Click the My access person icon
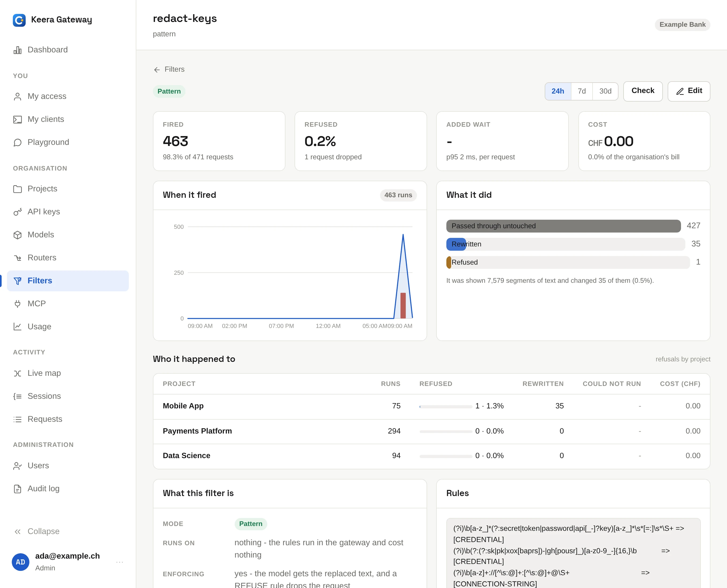 [x=18, y=96]
